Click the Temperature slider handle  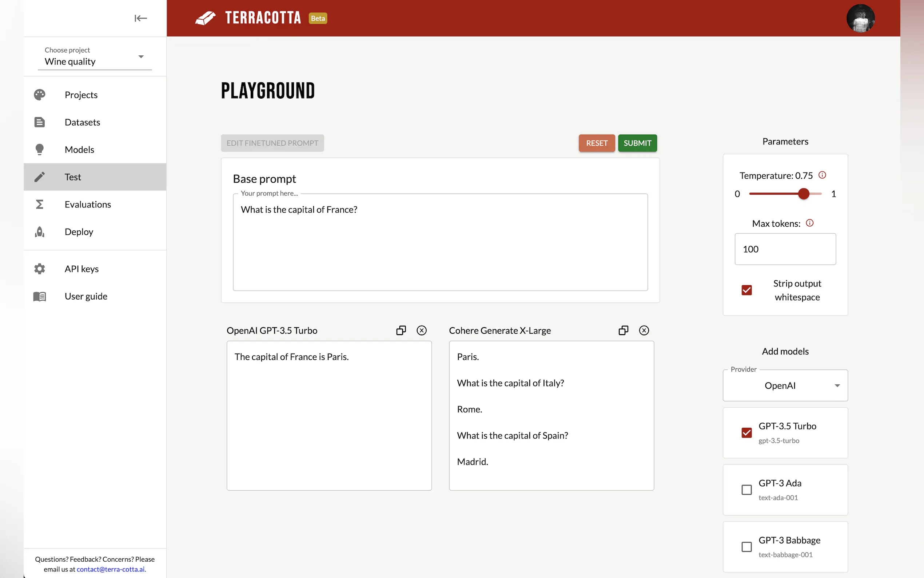(x=803, y=194)
